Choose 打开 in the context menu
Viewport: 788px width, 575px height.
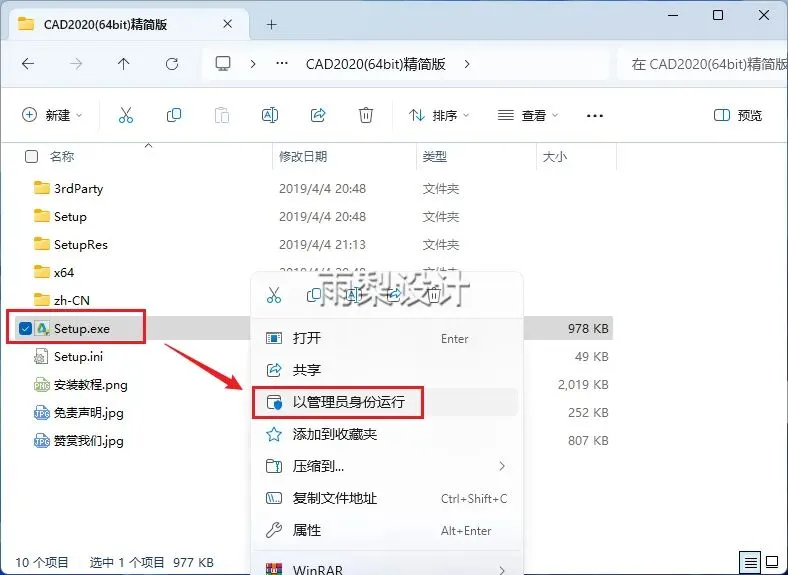tap(386, 338)
